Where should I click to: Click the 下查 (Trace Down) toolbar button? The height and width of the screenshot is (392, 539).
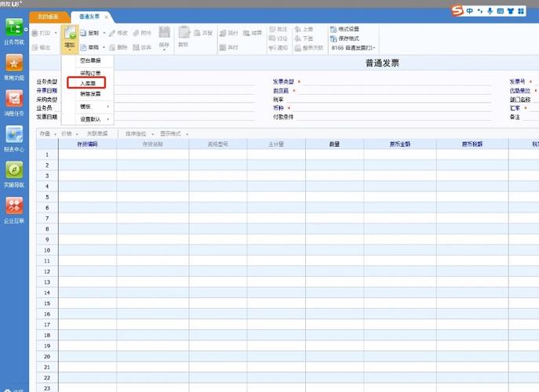(x=304, y=38)
